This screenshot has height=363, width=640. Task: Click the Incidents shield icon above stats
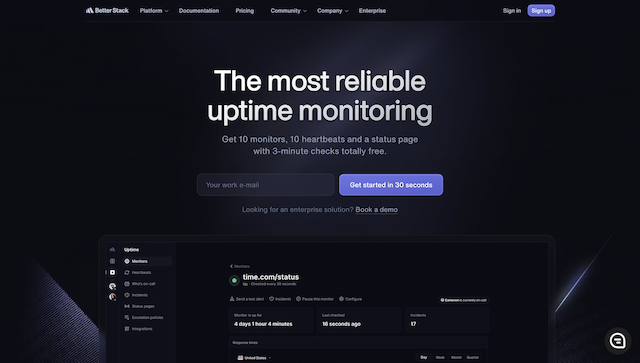click(271, 299)
